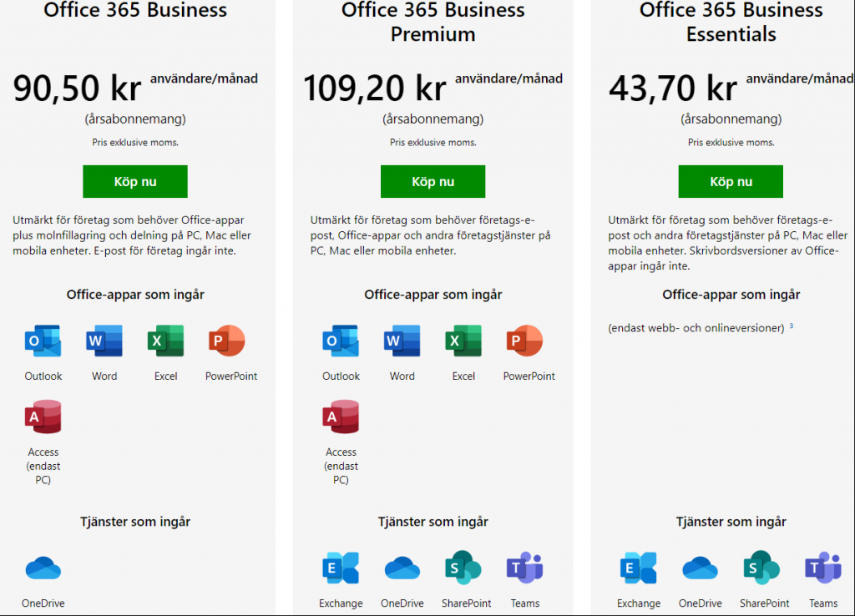Click Exchange icon in Business Essentials column
This screenshot has height=616, width=855.
tap(639, 568)
